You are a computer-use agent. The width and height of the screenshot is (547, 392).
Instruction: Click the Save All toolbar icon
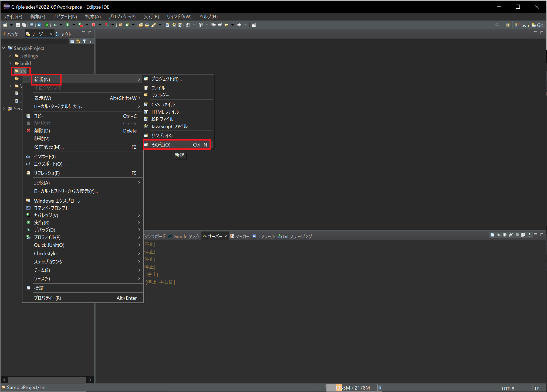tap(24, 25)
